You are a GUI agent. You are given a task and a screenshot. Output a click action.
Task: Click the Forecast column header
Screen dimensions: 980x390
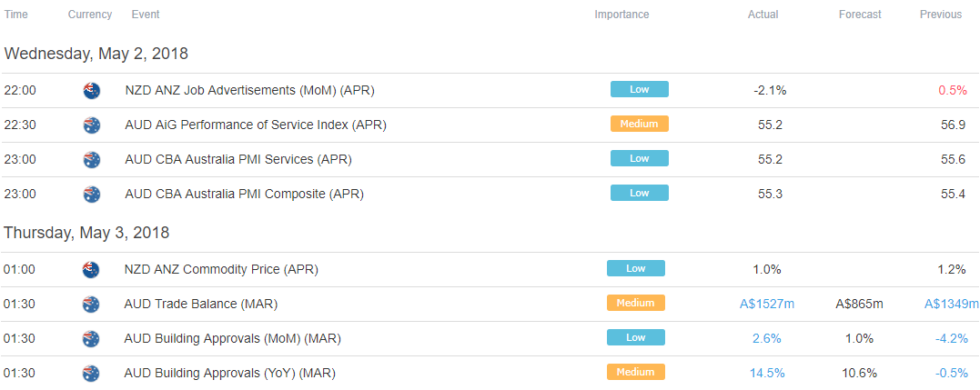tap(860, 15)
